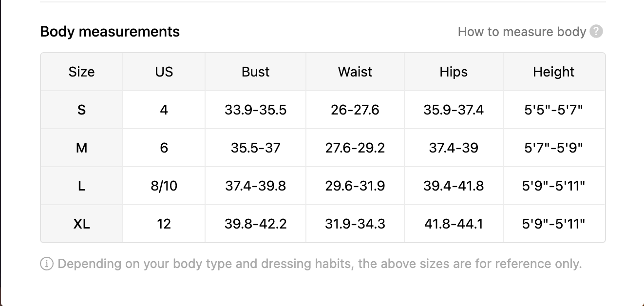
Task: Click the S size row label
Action: [x=81, y=110]
